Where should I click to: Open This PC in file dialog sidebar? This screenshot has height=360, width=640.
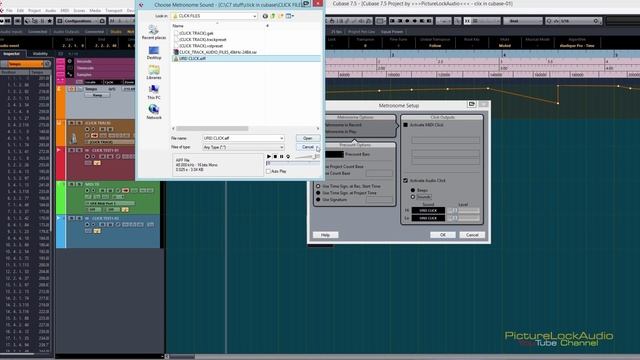(154, 92)
